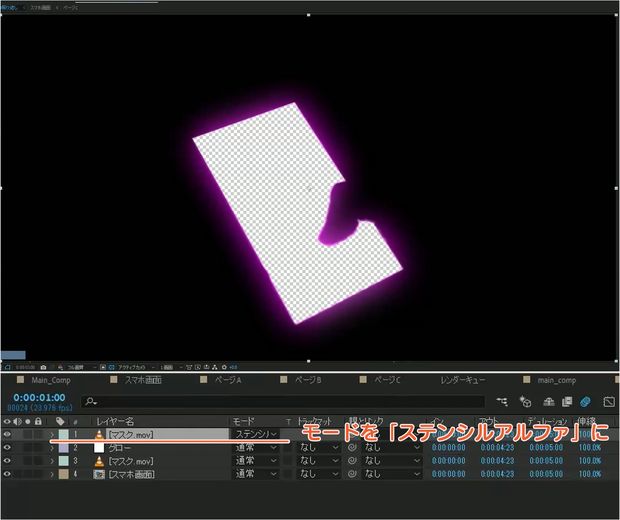This screenshot has width=620, height=520.
Task: Click the white solid icon of グロー layer
Action: point(99,448)
